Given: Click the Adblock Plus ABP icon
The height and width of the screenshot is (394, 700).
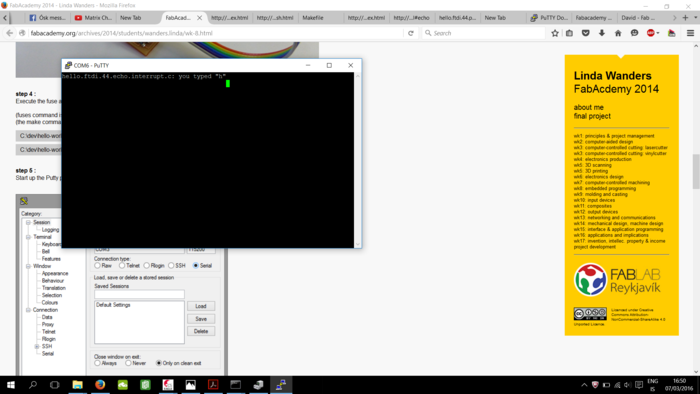Looking at the screenshot, I should pyautogui.click(x=650, y=33).
